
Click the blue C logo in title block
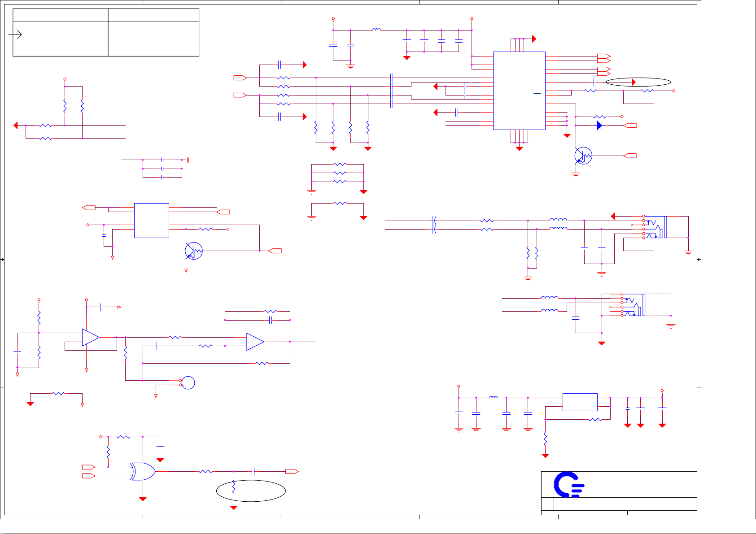click(569, 485)
